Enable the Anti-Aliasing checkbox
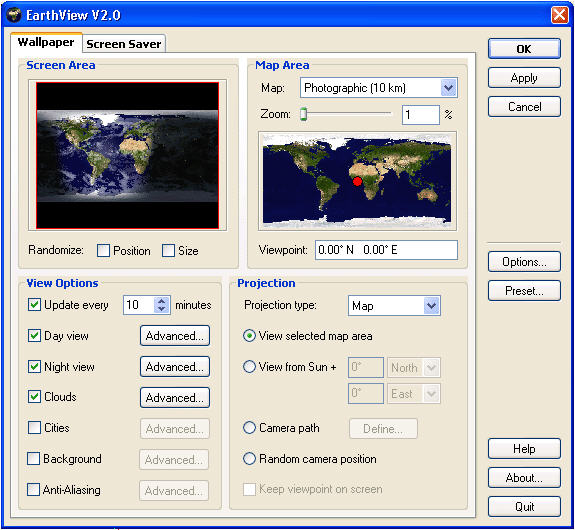 [33, 489]
